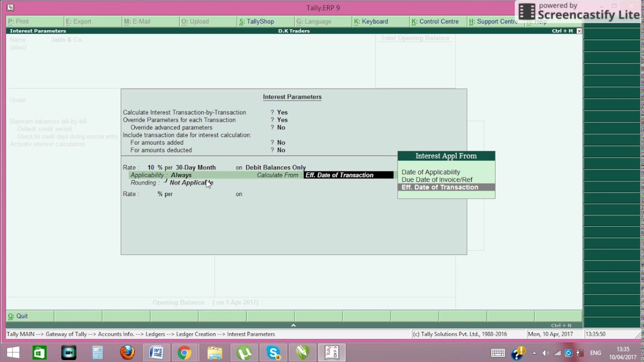Open Windows Store from the taskbar

(39, 353)
